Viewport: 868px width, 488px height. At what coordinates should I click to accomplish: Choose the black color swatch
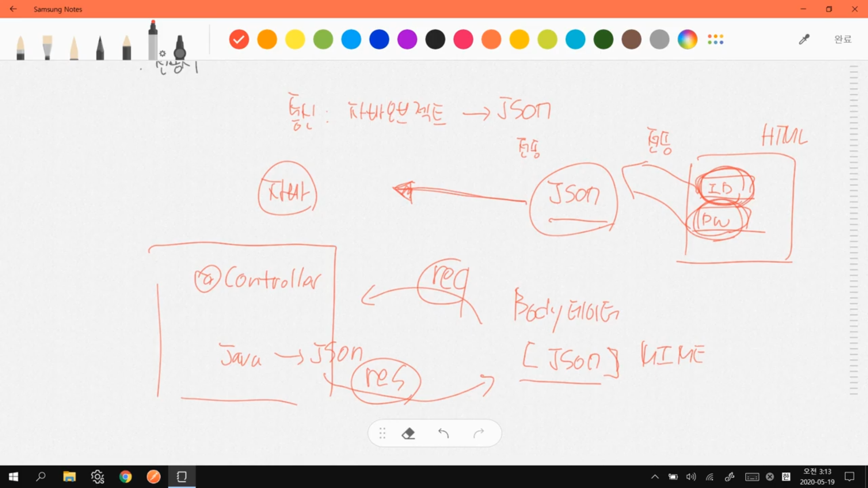435,40
